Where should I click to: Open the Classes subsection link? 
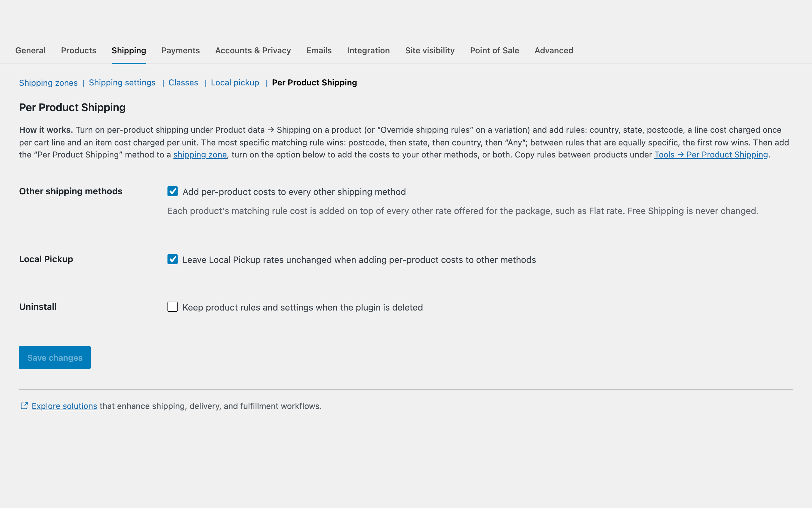coord(183,83)
